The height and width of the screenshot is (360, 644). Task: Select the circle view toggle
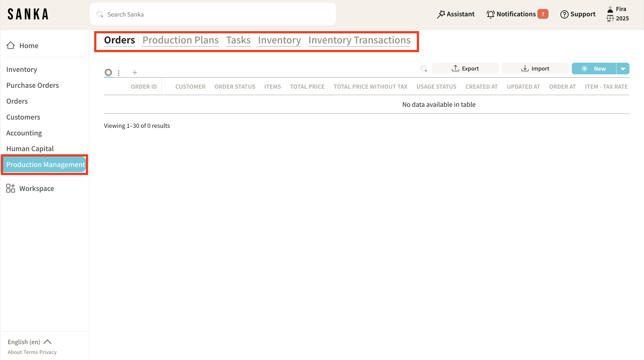point(108,73)
